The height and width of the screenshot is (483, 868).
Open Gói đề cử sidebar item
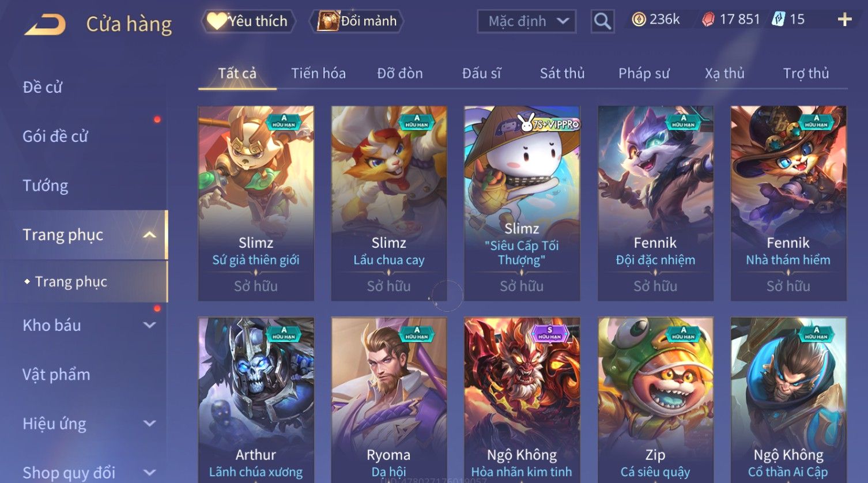coord(55,137)
